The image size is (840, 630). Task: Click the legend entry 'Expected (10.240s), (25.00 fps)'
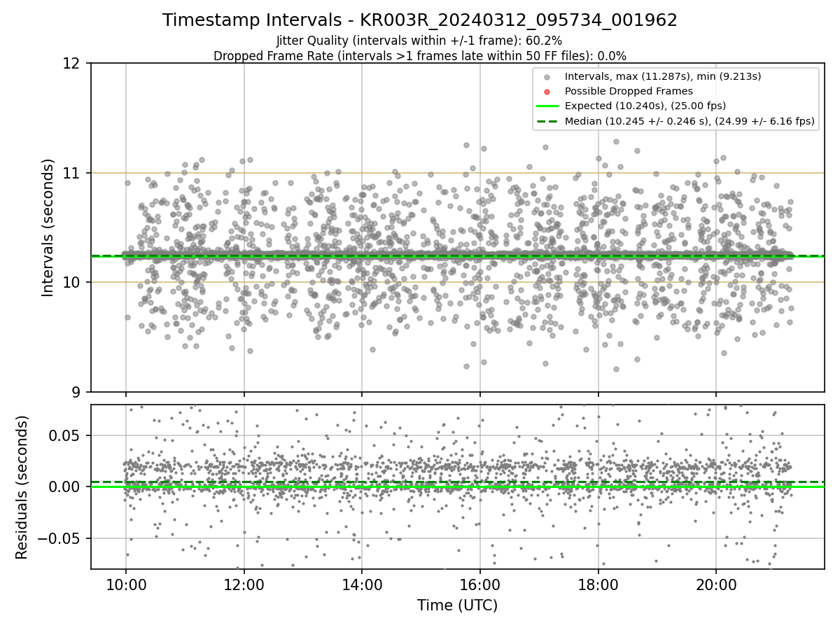coord(645,106)
